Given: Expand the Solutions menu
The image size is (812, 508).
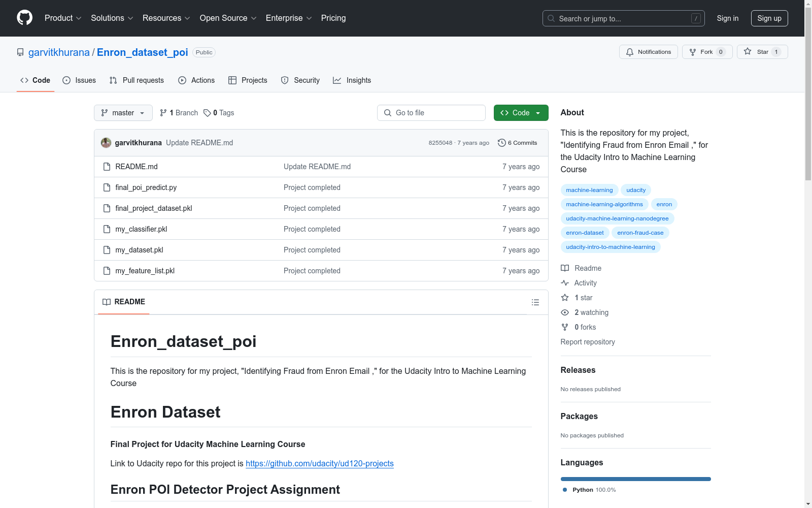Looking at the screenshot, I should tap(112, 18).
